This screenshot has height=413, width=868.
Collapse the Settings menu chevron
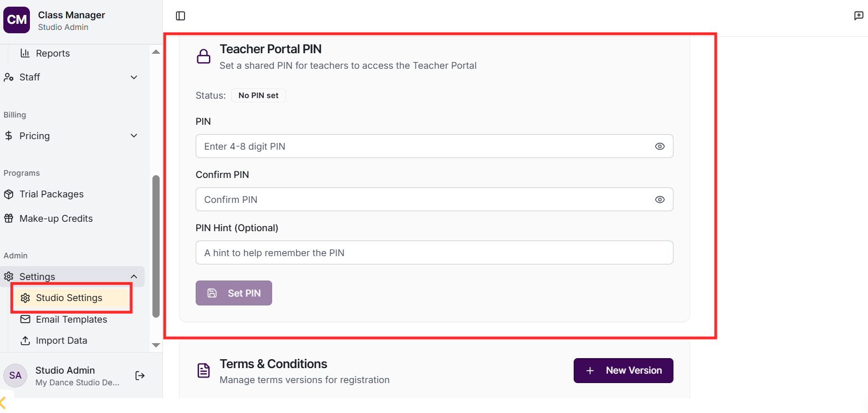click(x=134, y=277)
